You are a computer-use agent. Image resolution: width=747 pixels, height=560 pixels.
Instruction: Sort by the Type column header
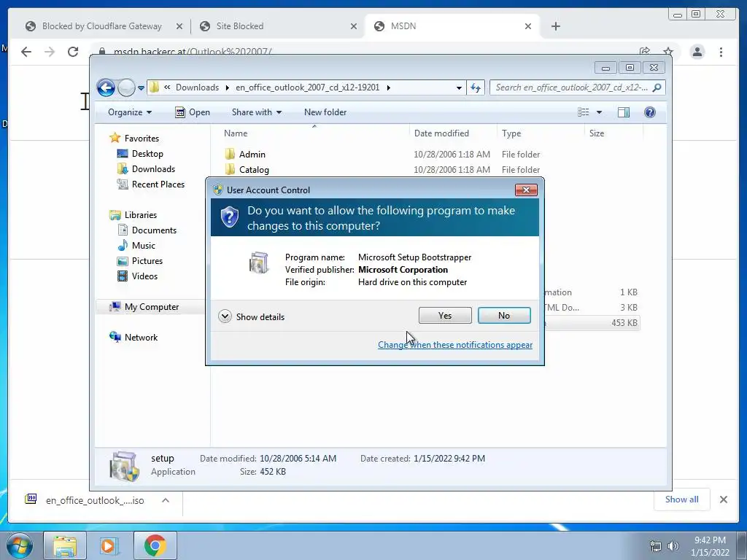(511, 133)
